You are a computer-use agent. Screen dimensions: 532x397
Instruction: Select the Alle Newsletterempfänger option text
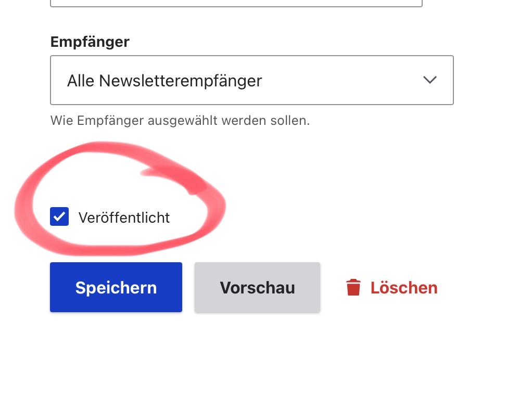tap(164, 81)
